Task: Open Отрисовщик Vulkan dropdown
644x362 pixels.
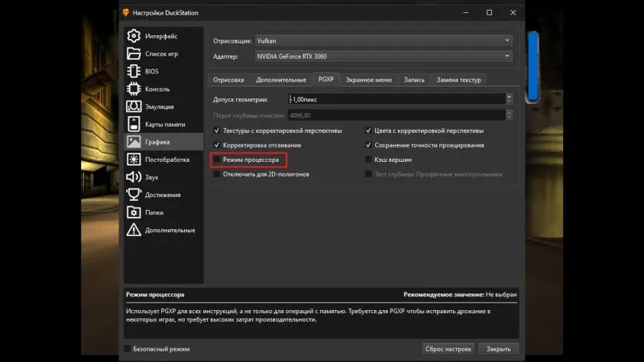Action: pos(383,40)
